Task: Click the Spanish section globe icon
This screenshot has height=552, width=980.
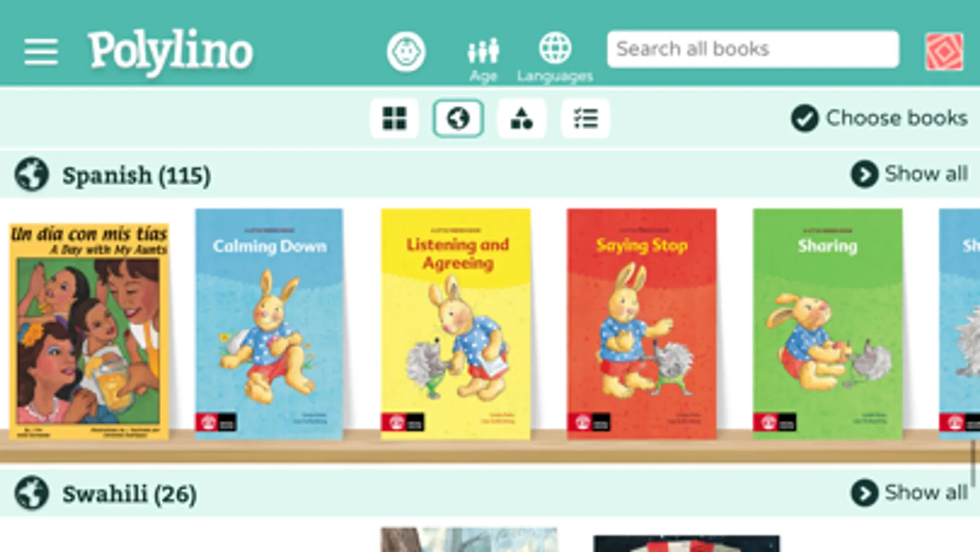Action: [32, 175]
